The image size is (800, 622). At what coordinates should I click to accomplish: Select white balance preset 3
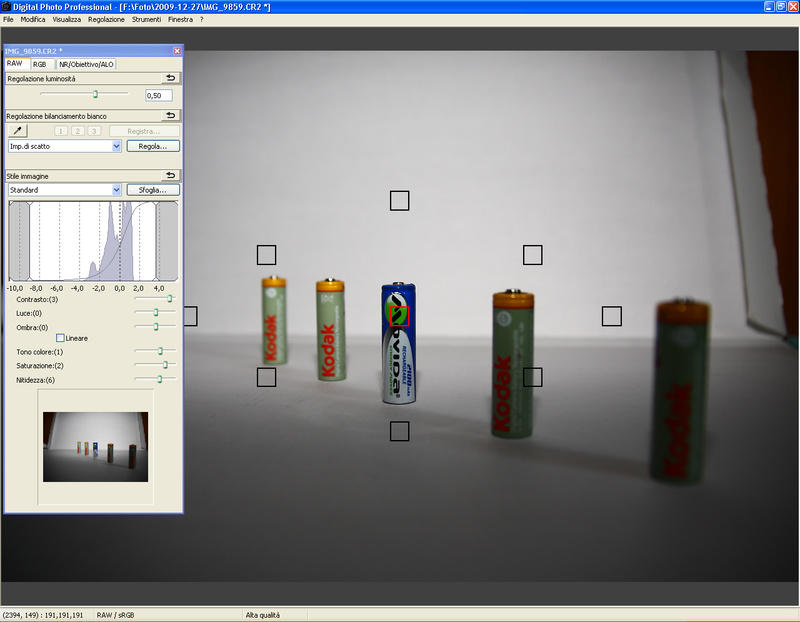(x=94, y=131)
